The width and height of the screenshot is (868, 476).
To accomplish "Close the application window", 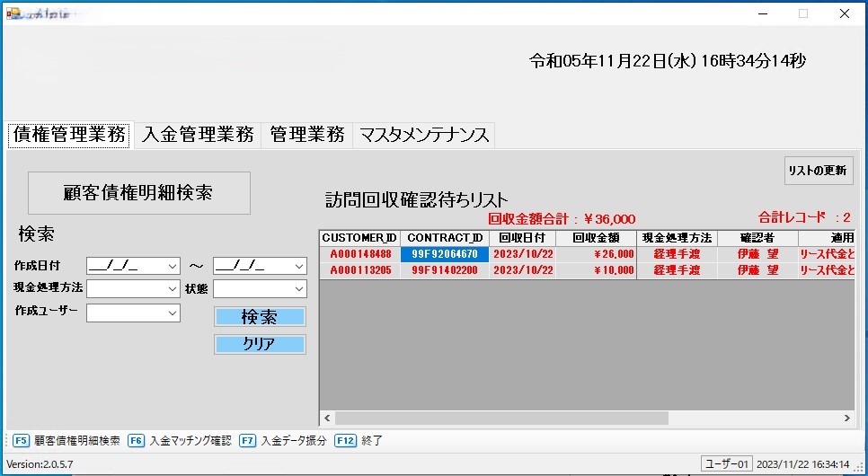I will (x=845, y=13).
